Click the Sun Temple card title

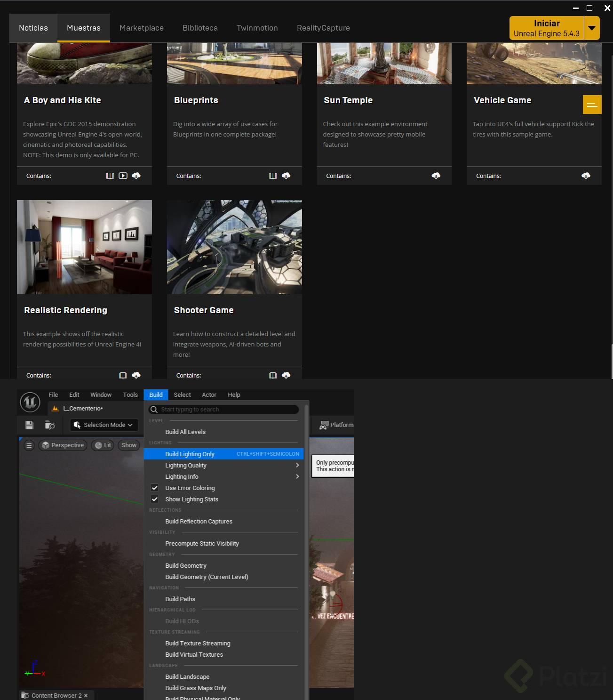pyautogui.click(x=348, y=100)
